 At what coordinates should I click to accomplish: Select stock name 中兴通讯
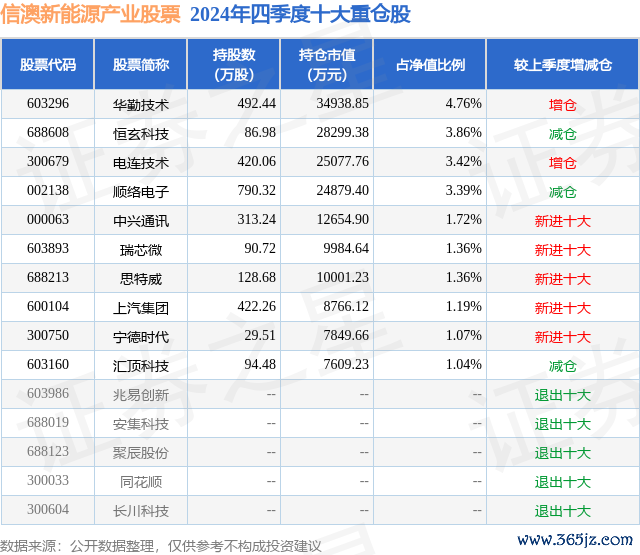(x=141, y=221)
